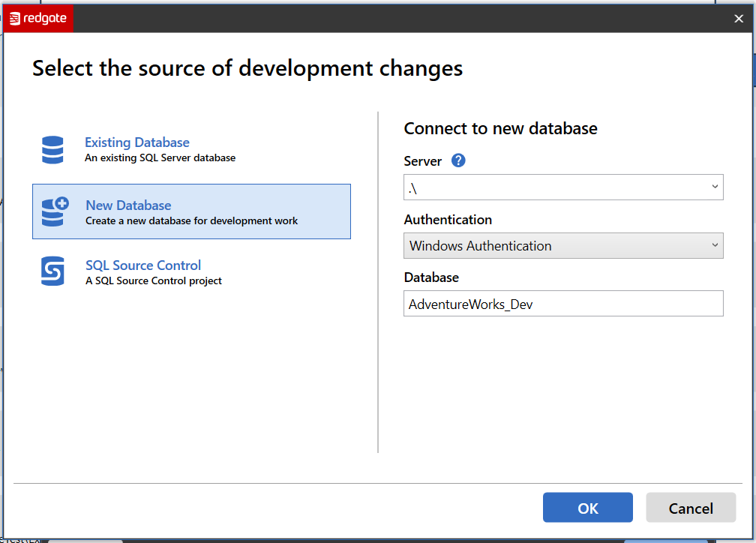Screen dimensions: 756x543
Task: Click the AdventureWorks_Dev Database field
Action: click(562, 304)
